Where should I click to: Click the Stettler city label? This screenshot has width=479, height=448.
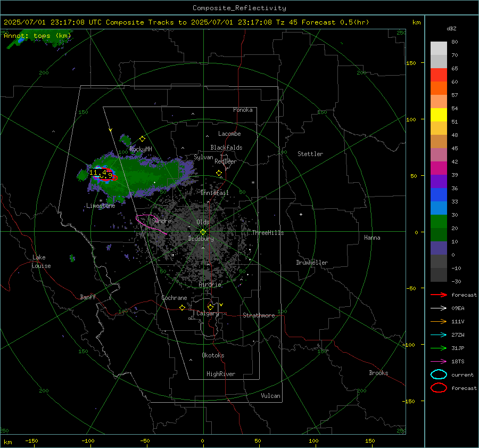pyautogui.click(x=310, y=154)
